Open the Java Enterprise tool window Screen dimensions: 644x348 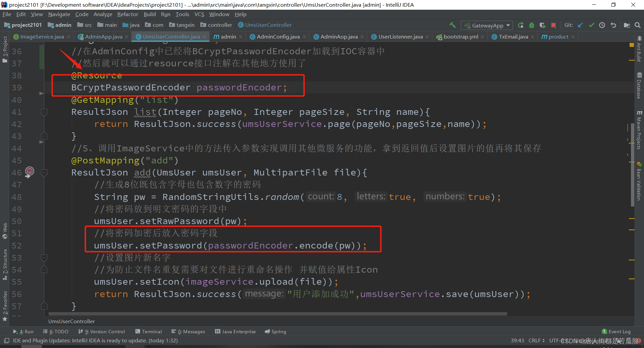[235, 332]
